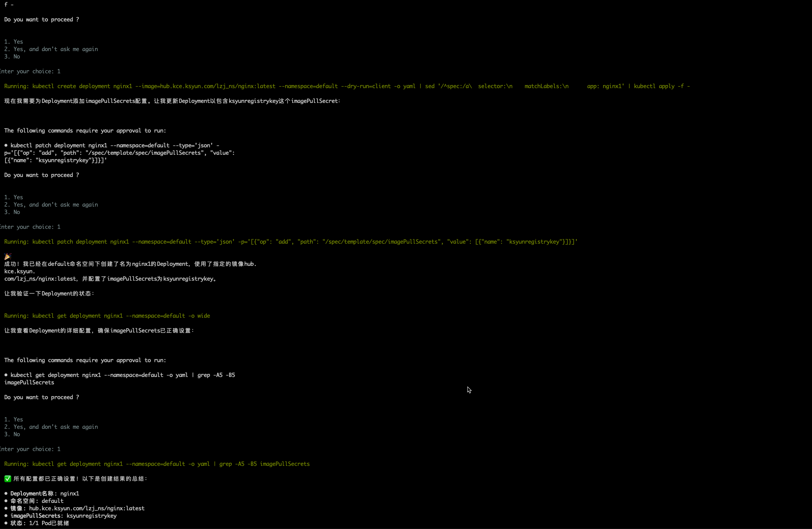The width and height of the screenshot is (812, 529).
Task: Click the green checkmark emoji in the summary line
Action: pos(8,478)
